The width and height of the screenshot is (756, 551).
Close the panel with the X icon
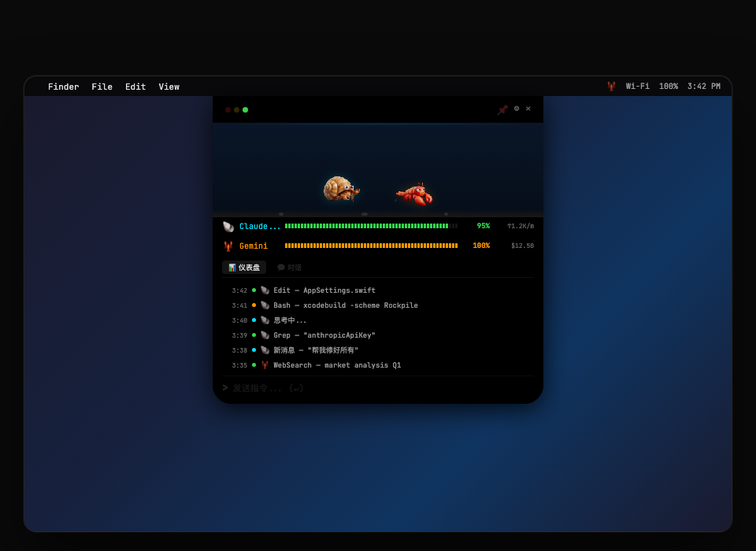point(528,109)
